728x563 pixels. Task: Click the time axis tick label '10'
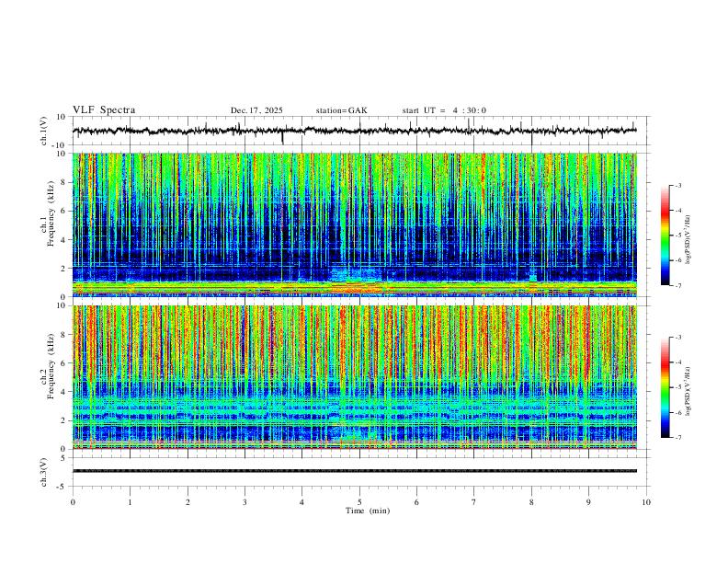(646, 502)
